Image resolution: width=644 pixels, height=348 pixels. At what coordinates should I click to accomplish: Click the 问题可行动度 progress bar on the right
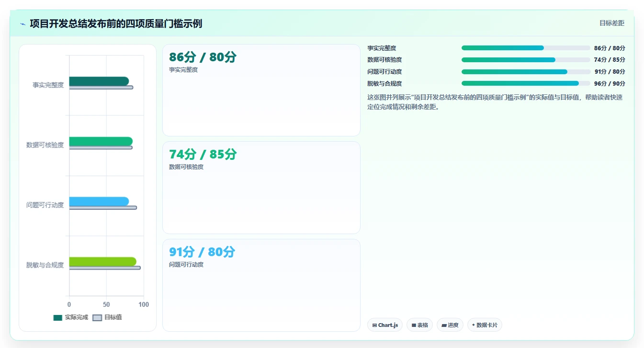pyautogui.click(x=526, y=72)
